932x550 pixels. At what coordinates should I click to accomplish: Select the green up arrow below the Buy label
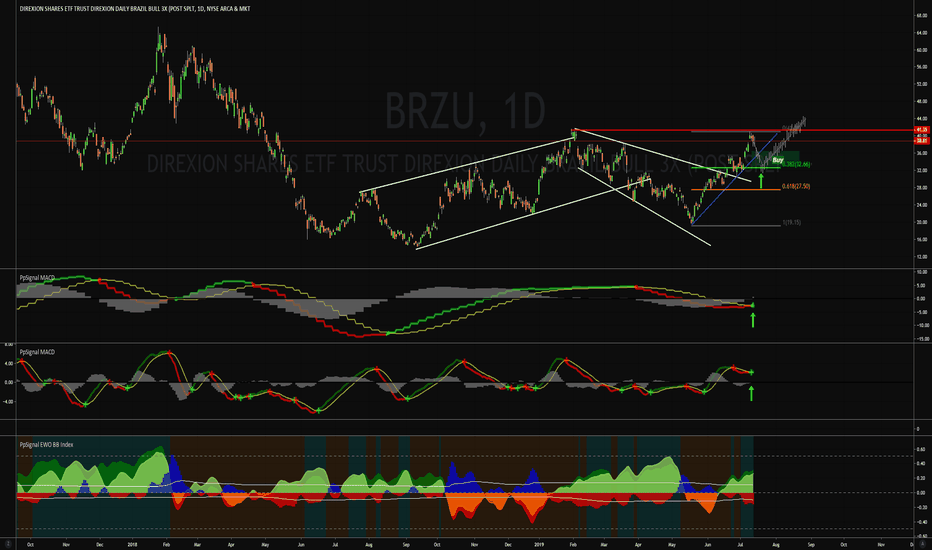click(x=761, y=180)
